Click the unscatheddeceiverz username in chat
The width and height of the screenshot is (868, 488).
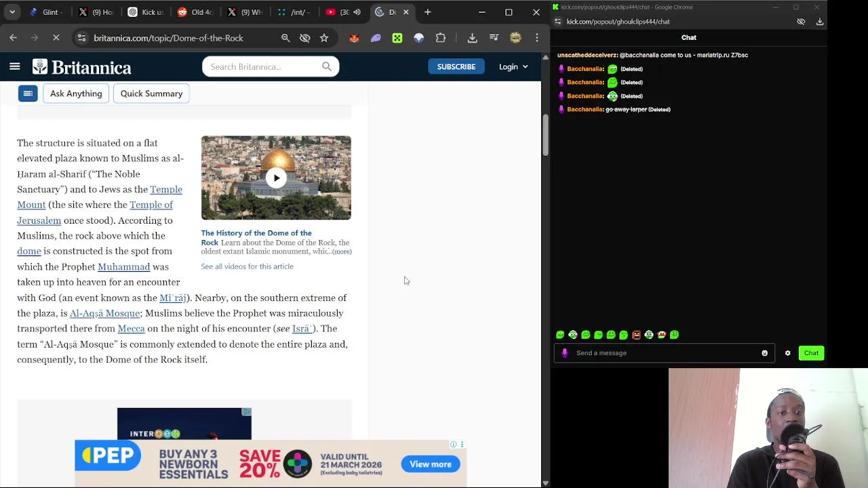pyautogui.click(x=587, y=55)
